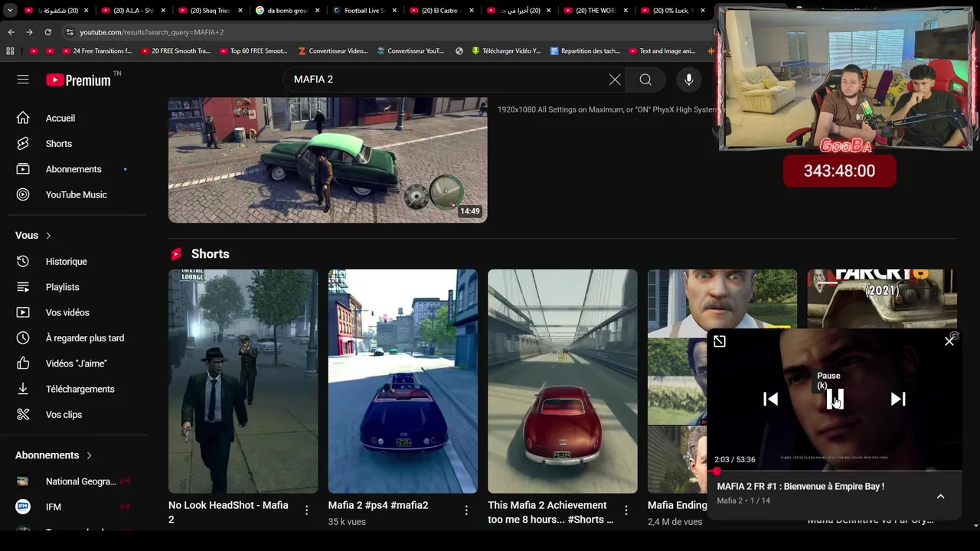Switch to the Football Live tab

point(363,11)
